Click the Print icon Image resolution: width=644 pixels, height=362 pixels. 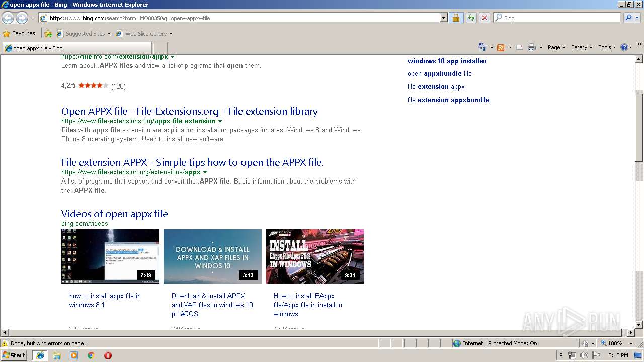tap(531, 47)
